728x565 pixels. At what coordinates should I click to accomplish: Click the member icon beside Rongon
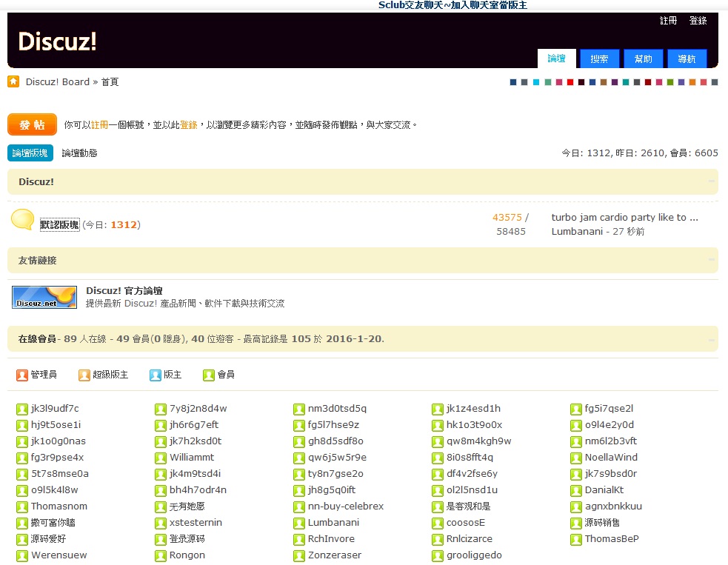tap(161, 555)
